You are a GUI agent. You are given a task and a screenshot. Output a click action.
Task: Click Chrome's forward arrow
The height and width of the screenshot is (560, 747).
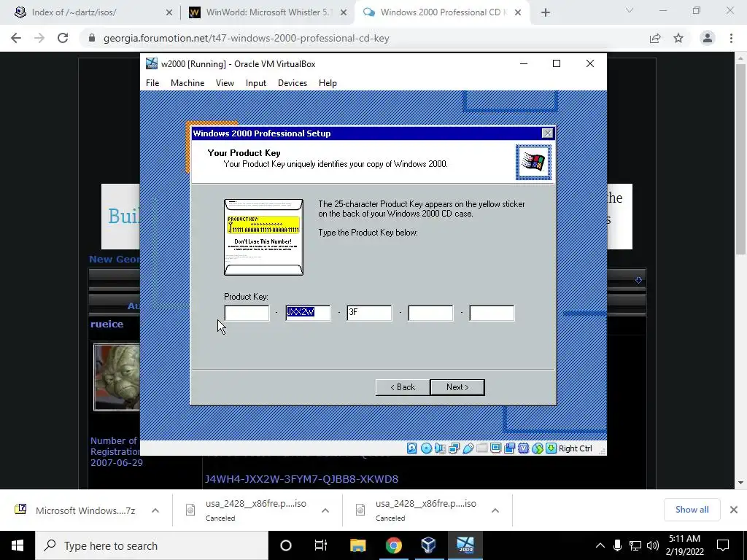(x=39, y=38)
